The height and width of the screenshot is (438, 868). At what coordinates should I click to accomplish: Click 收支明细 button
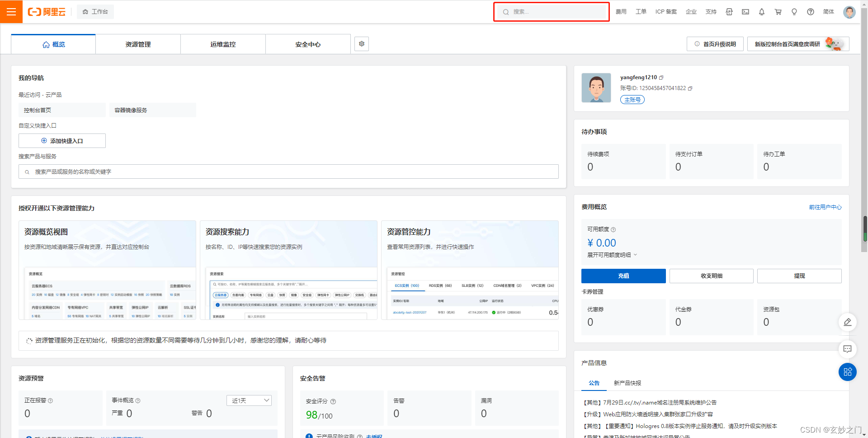pos(711,276)
